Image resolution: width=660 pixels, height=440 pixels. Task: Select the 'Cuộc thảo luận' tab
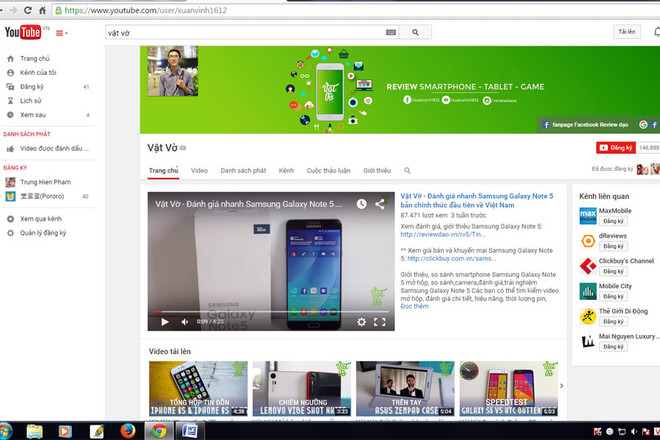point(328,171)
